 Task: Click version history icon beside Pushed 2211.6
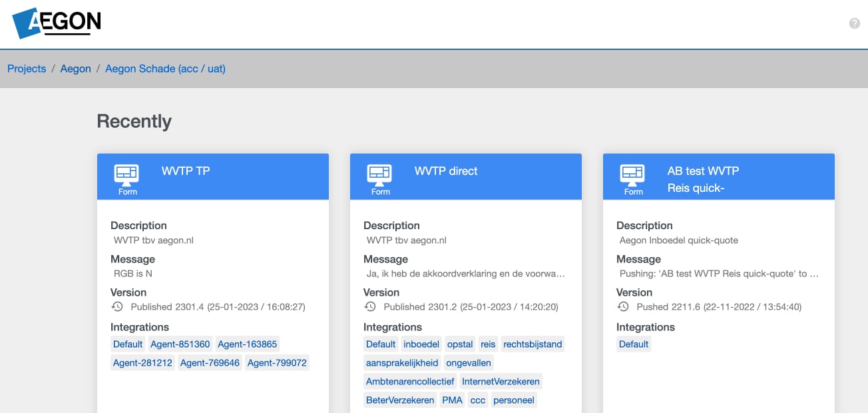(x=623, y=307)
